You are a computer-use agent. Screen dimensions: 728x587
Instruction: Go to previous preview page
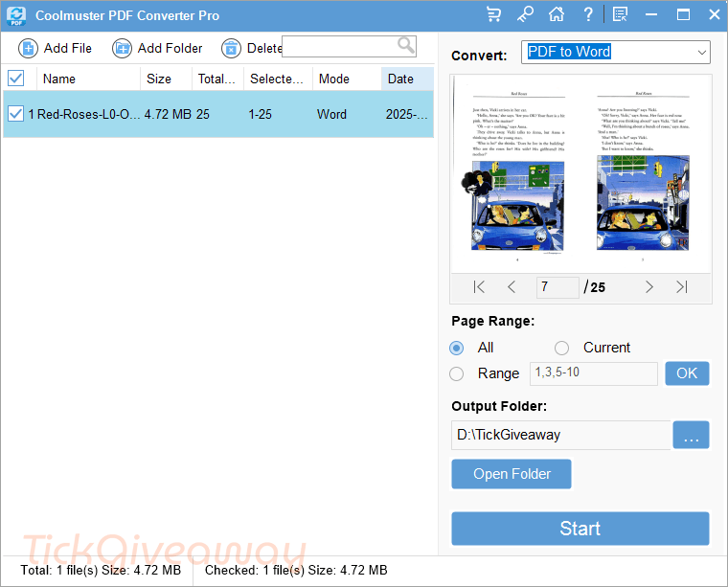[x=512, y=286]
